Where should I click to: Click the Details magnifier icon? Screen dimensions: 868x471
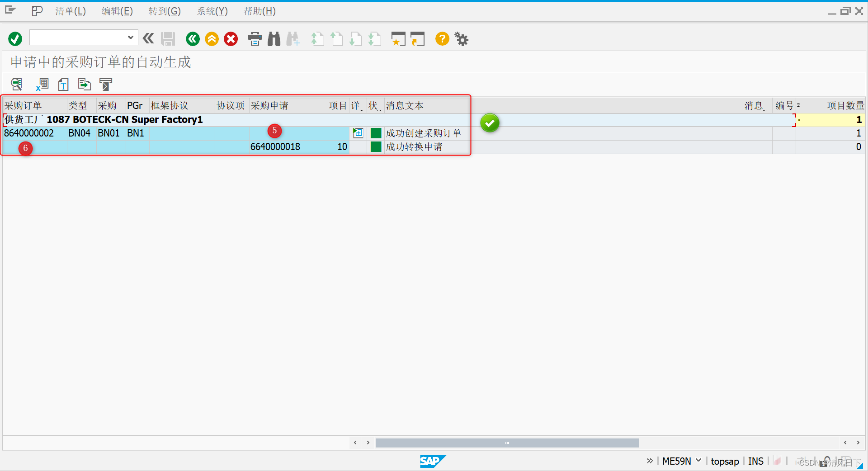click(17, 85)
